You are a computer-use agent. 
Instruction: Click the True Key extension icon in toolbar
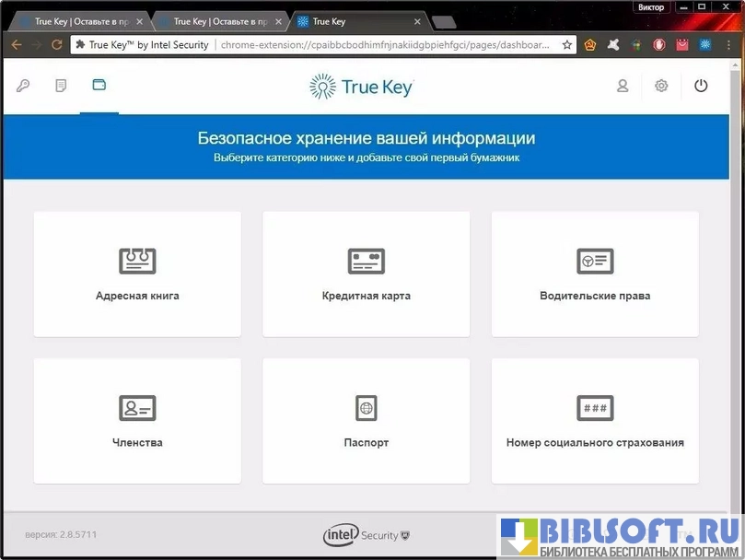click(705, 44)
